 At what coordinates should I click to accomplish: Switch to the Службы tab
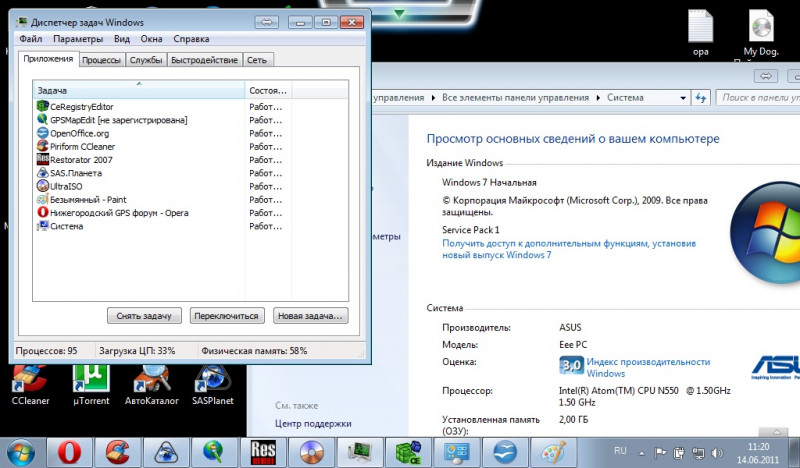146,60
